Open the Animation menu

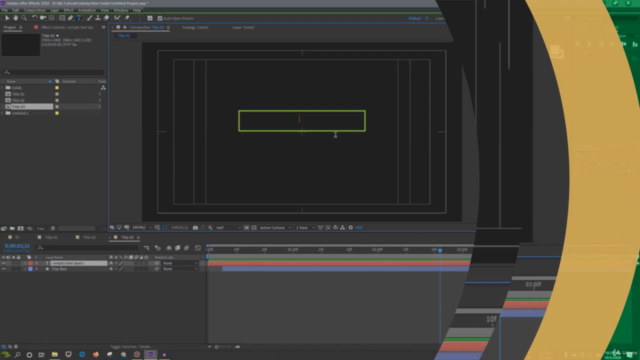point(87,10)
